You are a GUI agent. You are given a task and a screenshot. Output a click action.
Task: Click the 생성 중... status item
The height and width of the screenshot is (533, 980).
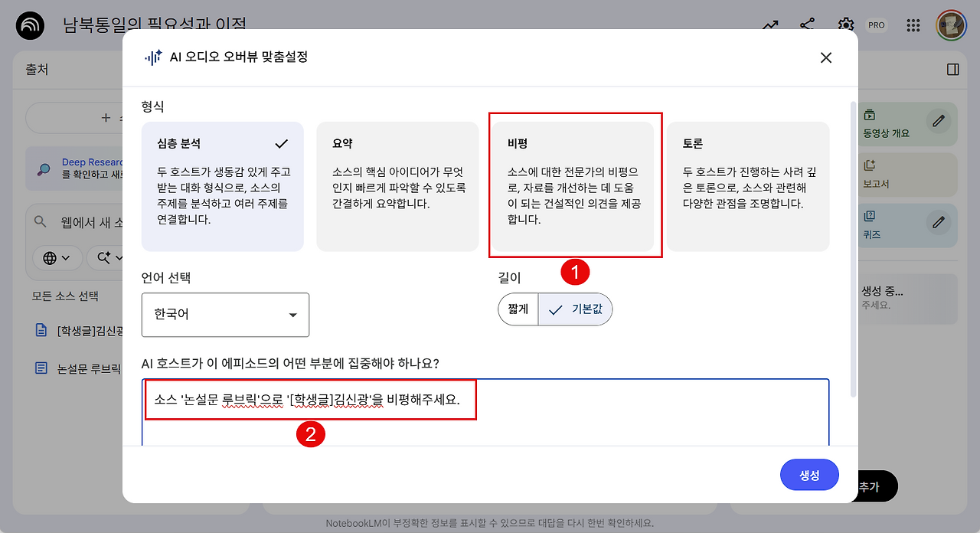click(907, 298)
